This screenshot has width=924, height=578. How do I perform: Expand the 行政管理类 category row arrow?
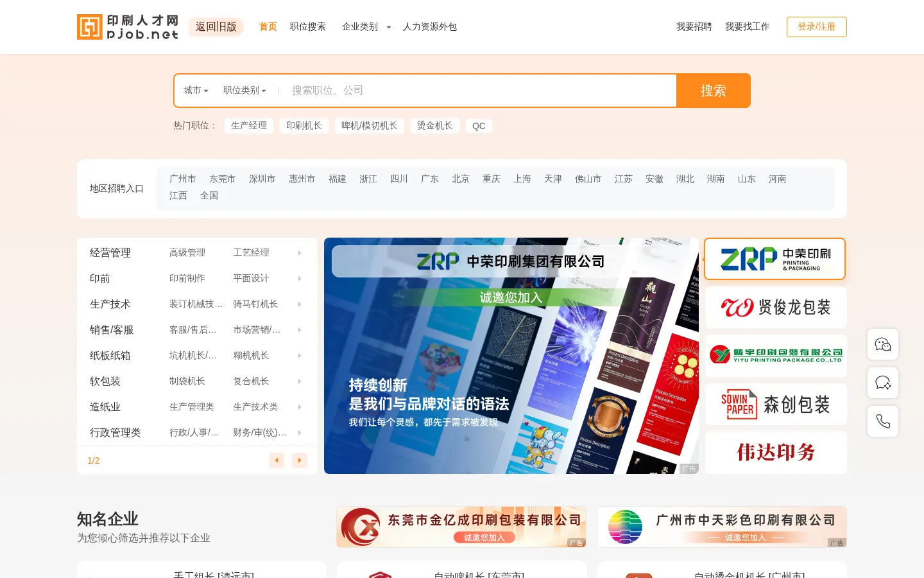[300, 433]
